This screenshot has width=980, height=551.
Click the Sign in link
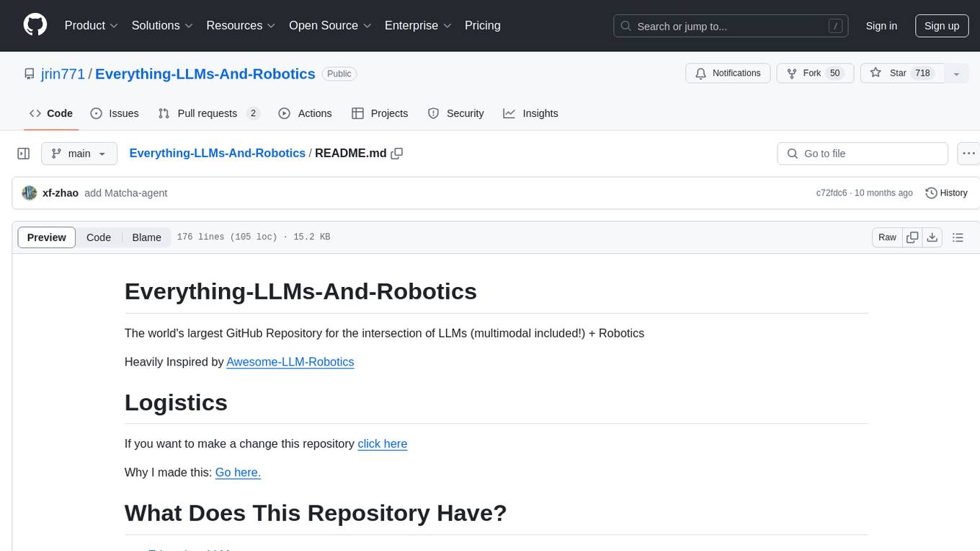click(881, 26)
